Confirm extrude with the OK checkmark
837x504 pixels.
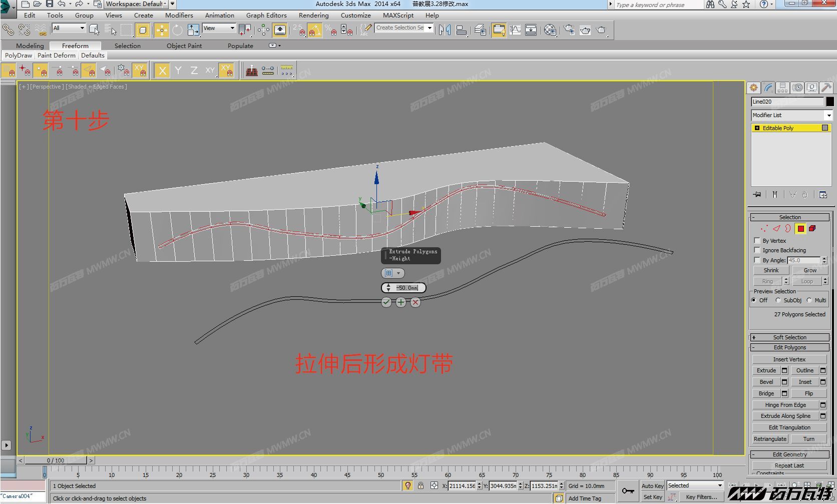point(386,302)
